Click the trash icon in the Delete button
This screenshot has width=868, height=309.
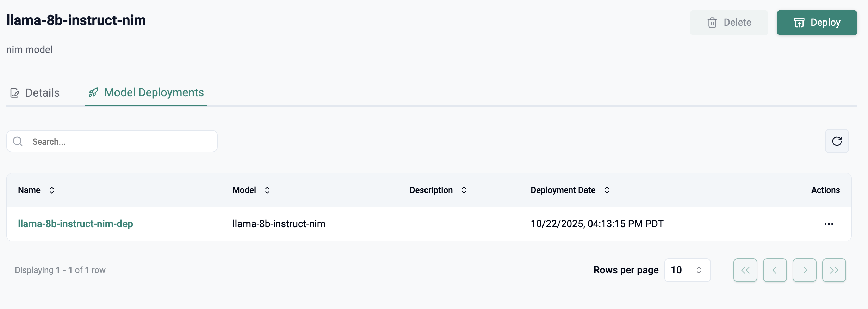coord(712,23)
